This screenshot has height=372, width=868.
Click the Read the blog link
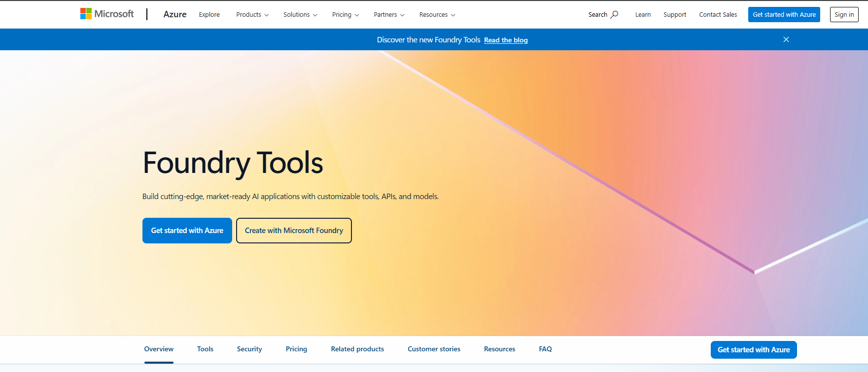[x=506, y=40]
